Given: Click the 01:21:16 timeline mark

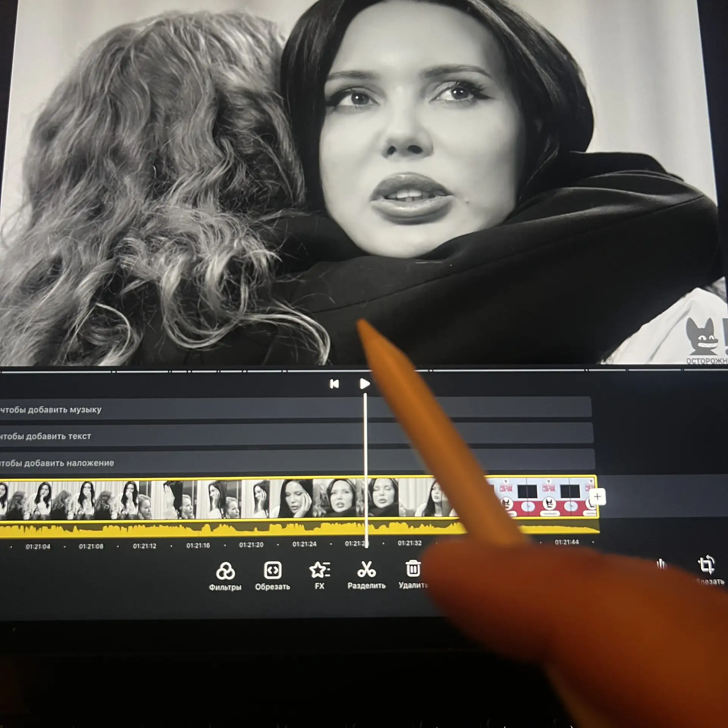Looking at the screenshot, I should coord(198,545).
